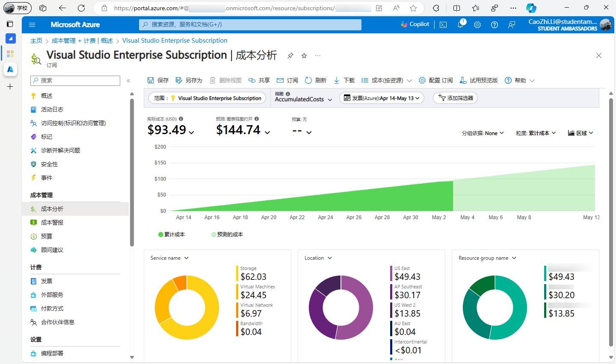Click the 共享 share icon

click(x=259, y=80)
